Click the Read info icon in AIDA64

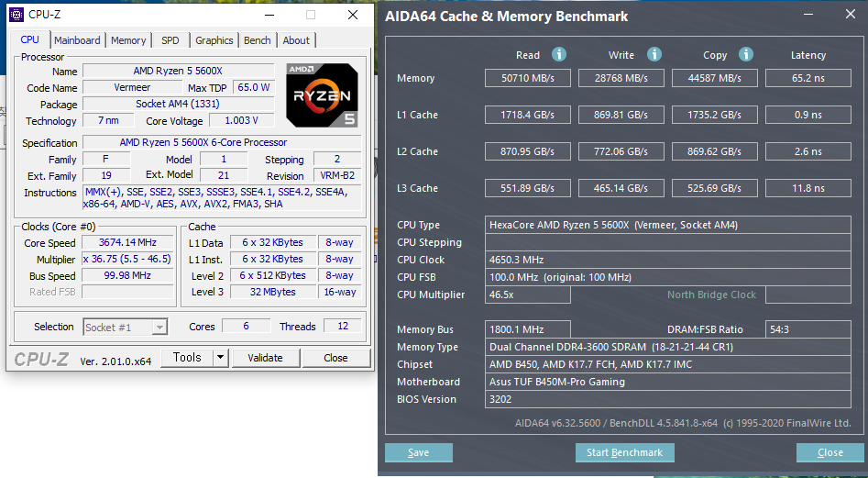[559, 54]
